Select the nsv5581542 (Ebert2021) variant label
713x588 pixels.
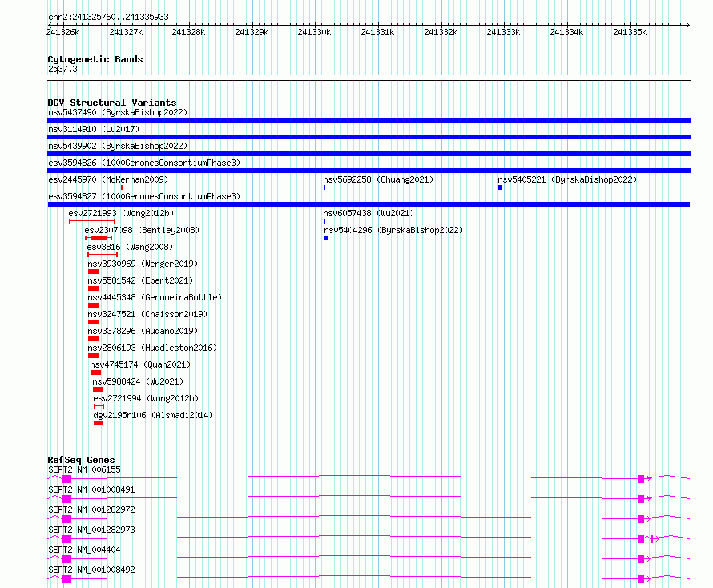point(140,280)
